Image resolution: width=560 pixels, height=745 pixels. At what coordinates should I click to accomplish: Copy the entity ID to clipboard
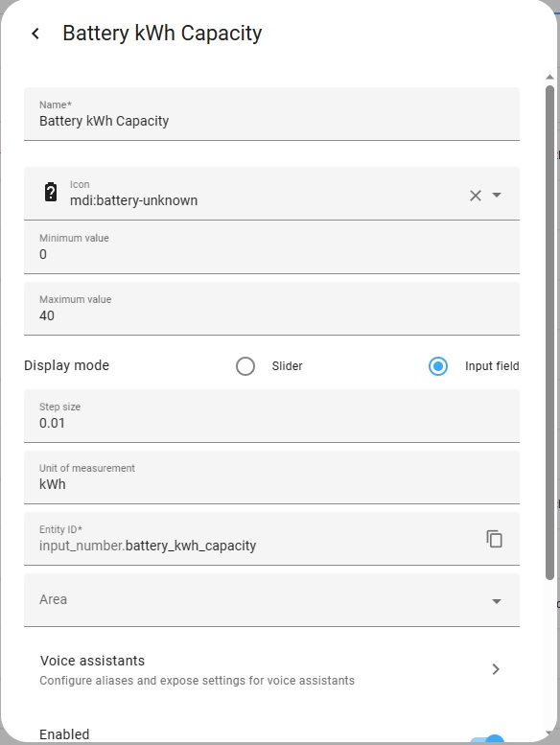tap(495, 539)
